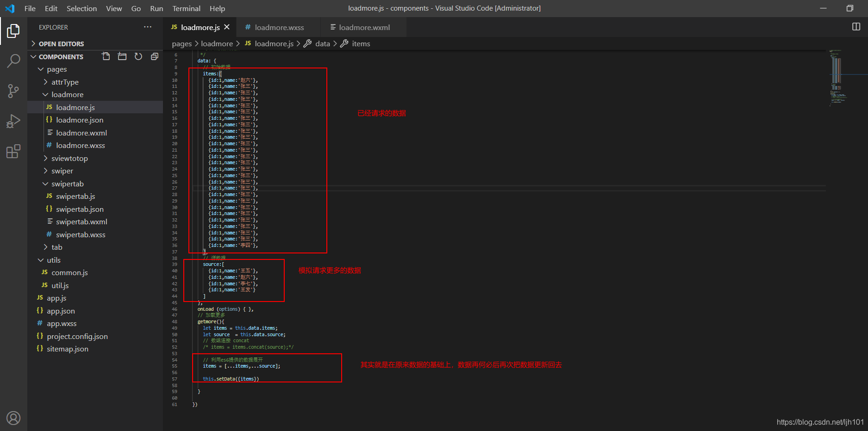
Task: Expand the attrType folder
Action: [x=95, y=82]
